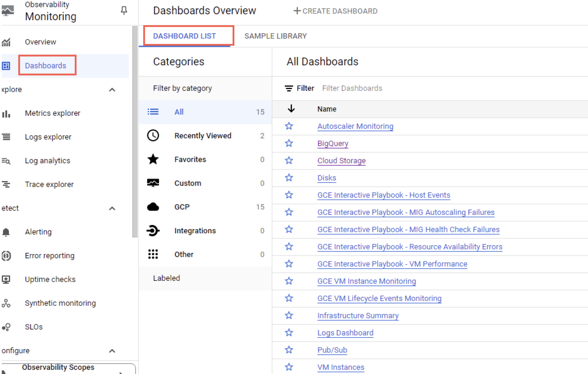Image resolution: width=588 pixels, height=374 pixels.
Task: Open the MIG Autoscaling Failures playbook link
Action: [x=406, y=212]
